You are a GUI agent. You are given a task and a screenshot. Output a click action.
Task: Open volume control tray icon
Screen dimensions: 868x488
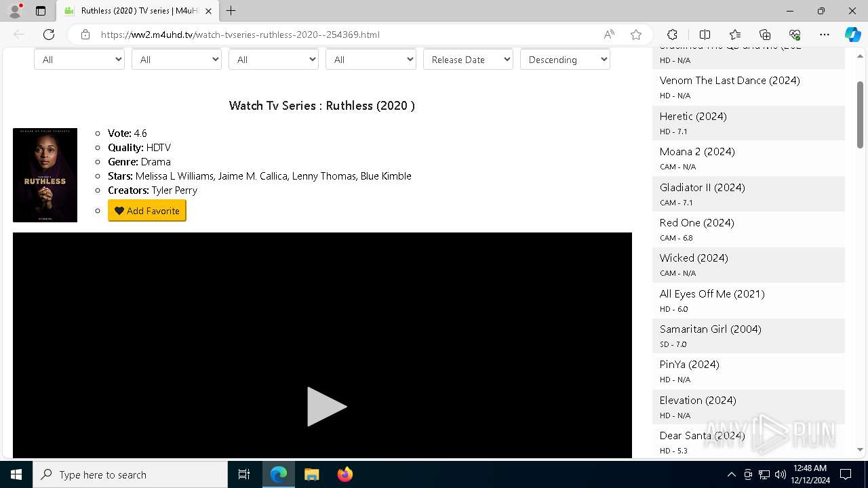coord(781,474)
